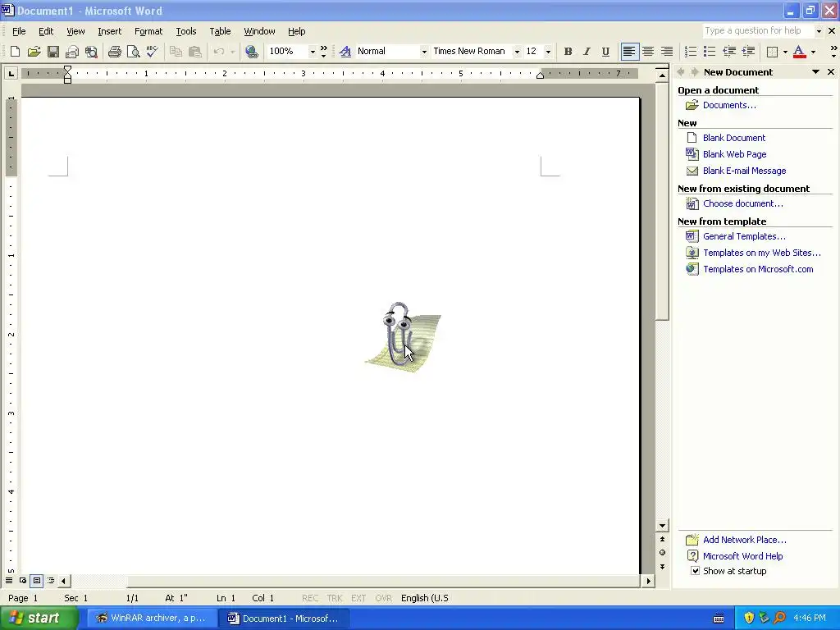840x630 pixels.
Task: Open the Table menu
Action: click(220, 31)
